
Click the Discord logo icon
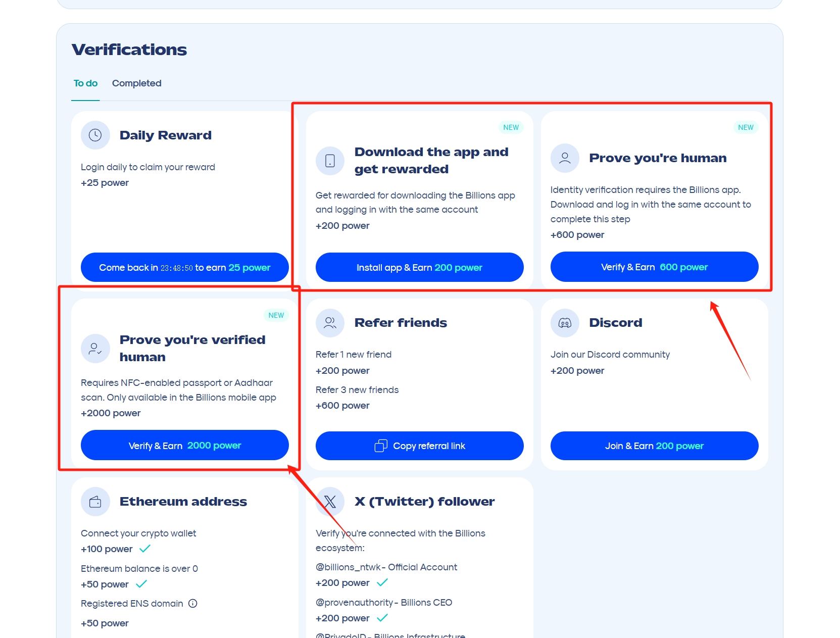click(x=565, y=323)
